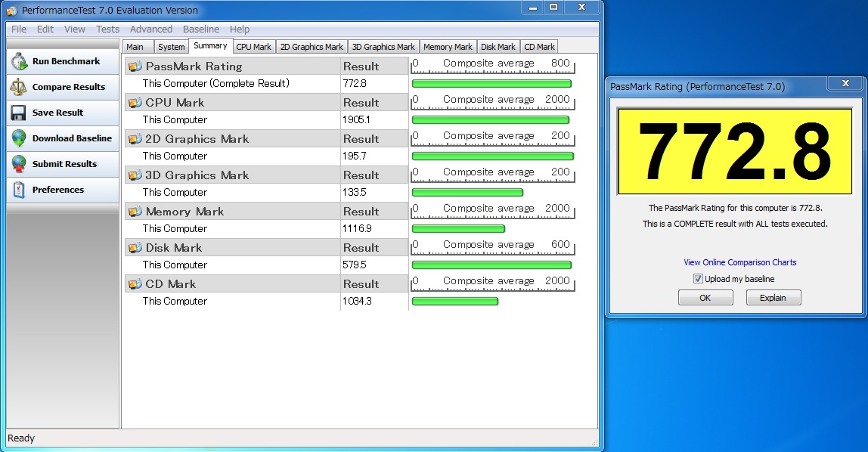Click the icon beside 3D Graphics Mark header
The image size is (868, 452).
(x=135, y=175)
